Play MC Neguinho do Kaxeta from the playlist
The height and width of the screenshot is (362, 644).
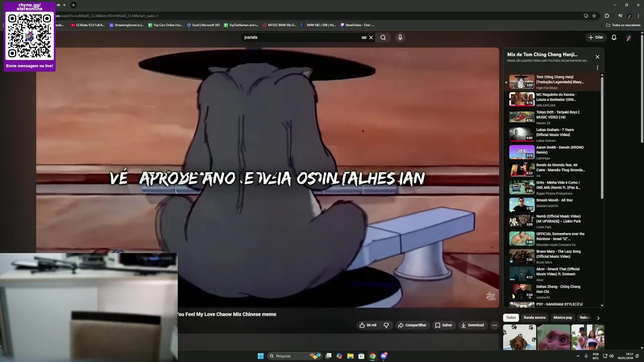[552, 100]
